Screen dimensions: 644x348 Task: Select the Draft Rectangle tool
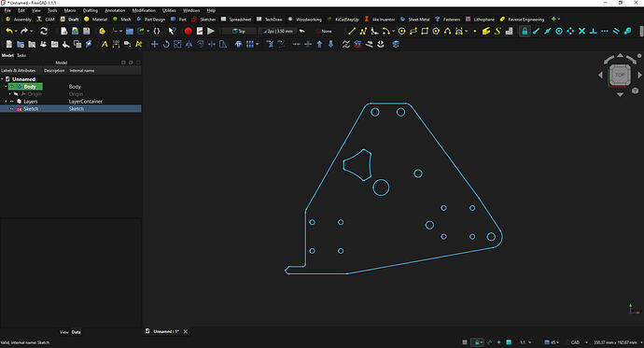[425, 31]
